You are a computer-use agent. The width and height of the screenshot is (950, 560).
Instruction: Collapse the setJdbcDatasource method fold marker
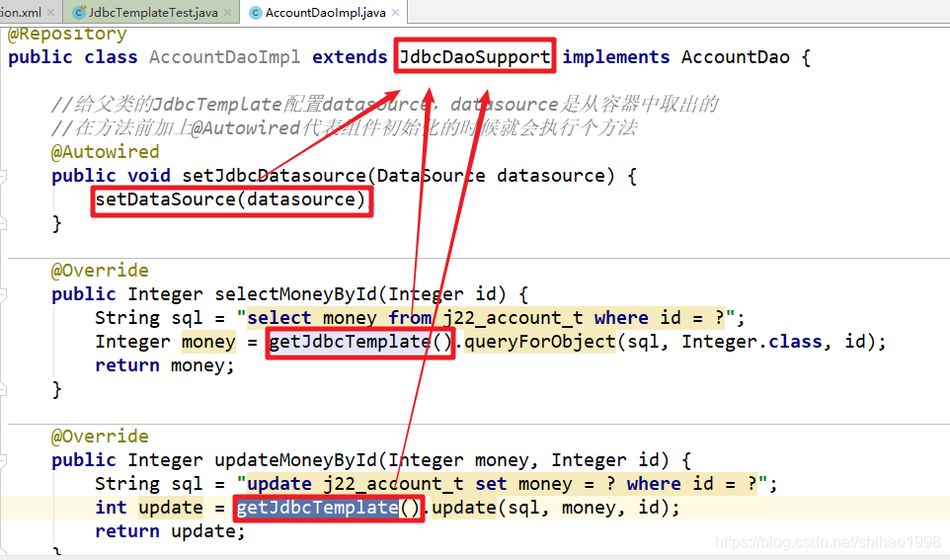[2, 177]
